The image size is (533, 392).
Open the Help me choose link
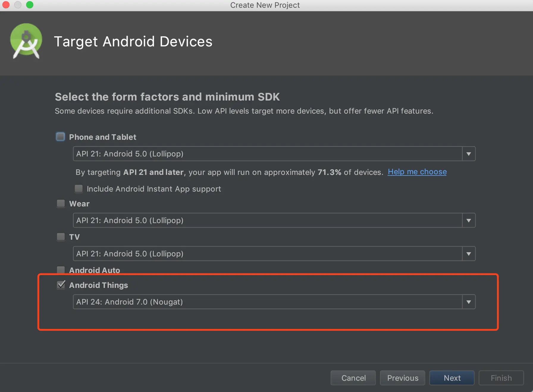(x=417, y=172)
